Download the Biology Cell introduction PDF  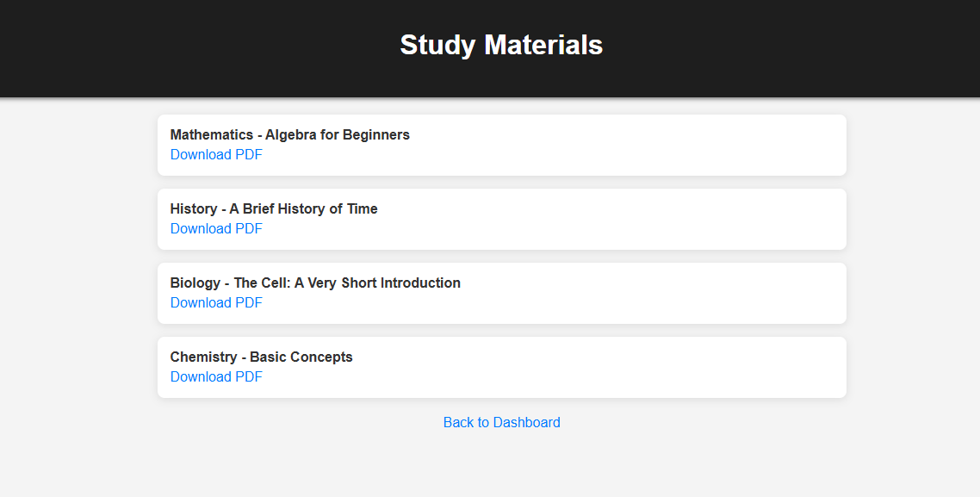216,303
